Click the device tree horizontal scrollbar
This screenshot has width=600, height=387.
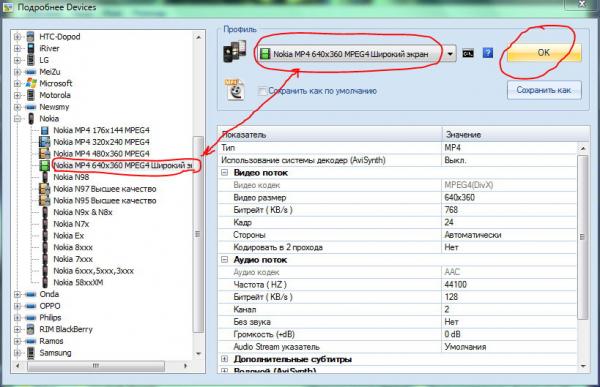(x=96, y=366)
